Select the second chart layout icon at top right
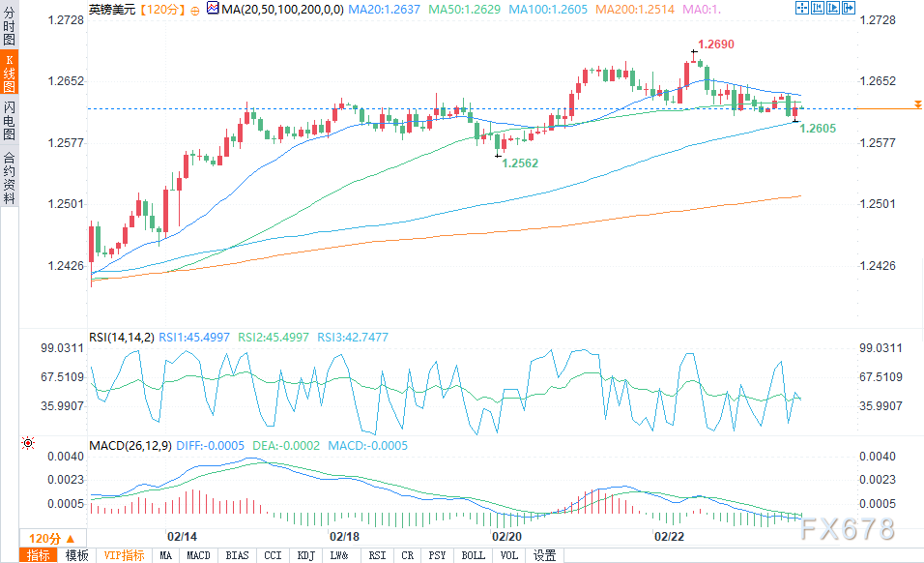The width and height of the screenshot is (924, 563). 819,9
